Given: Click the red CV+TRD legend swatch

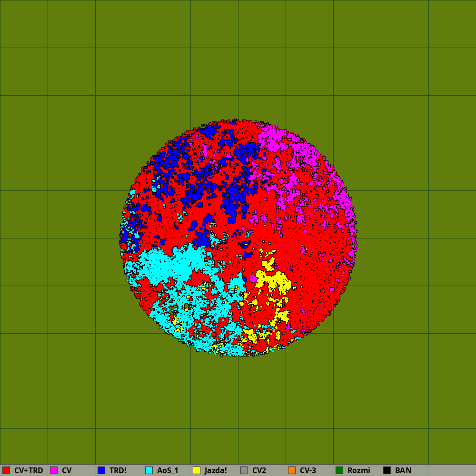Looking at the screenshot, I should [x=6, y=470].
